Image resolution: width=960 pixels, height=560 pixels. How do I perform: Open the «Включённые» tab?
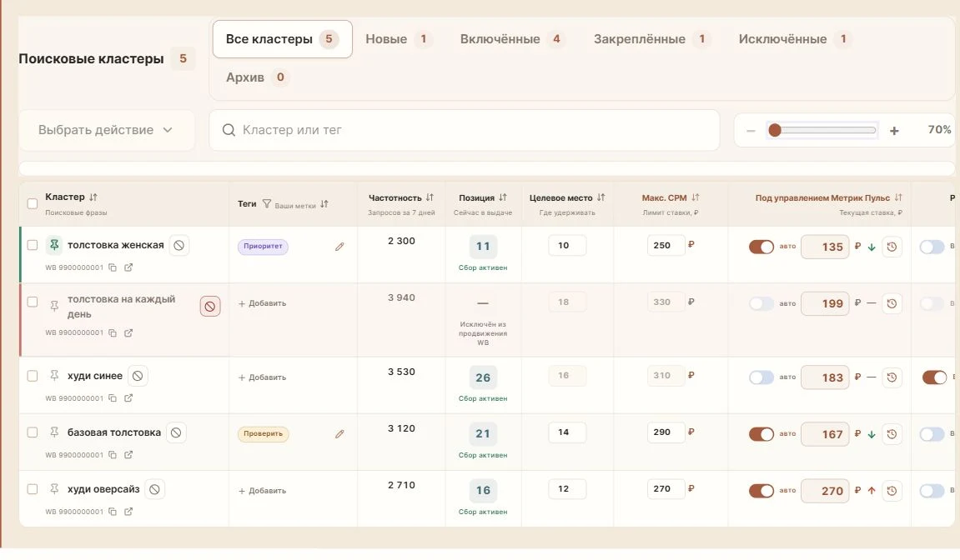pyautogui.click(x=512, y=39)
